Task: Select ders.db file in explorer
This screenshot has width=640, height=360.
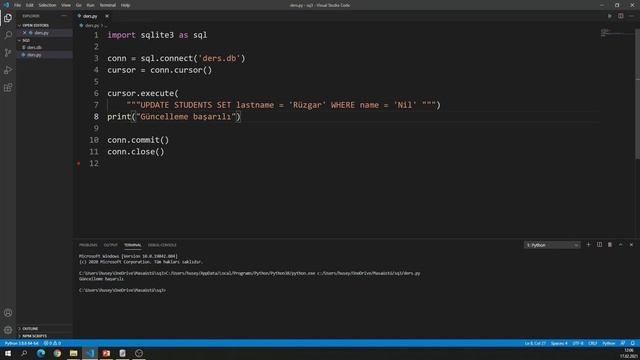Action: click(34, 47)
